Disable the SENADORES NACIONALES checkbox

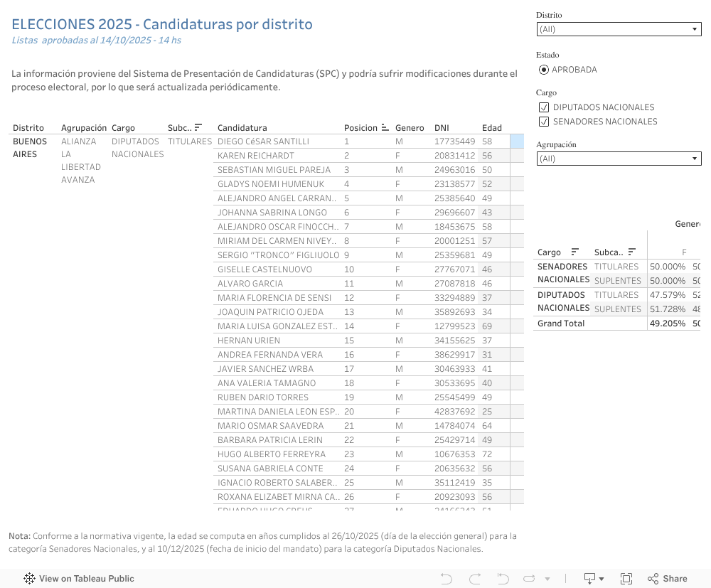544,121
